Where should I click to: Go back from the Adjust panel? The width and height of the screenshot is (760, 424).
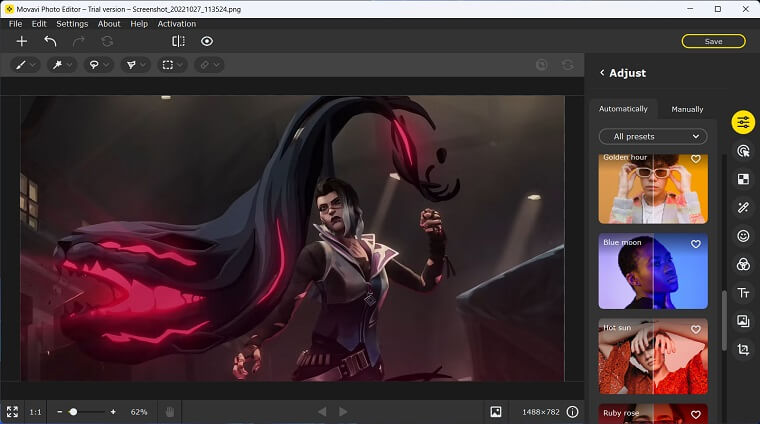click(602, 73)
